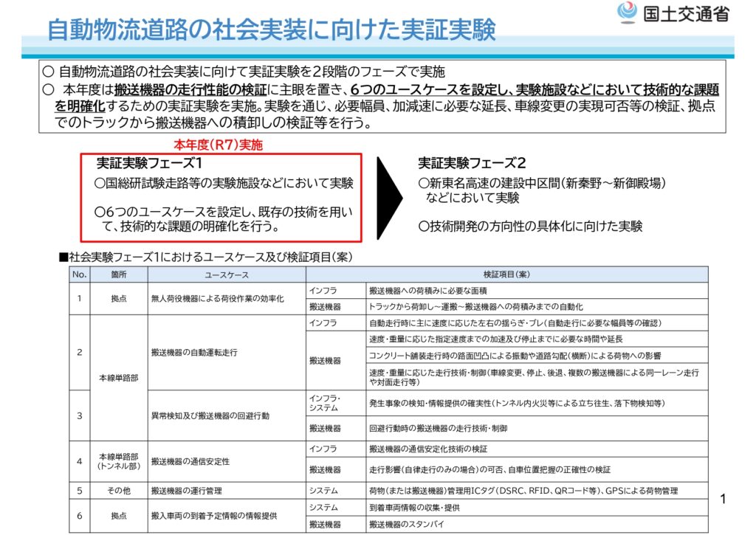
Task: Click the heading 実証実験フェーズ2
Action: pos(472,163)
